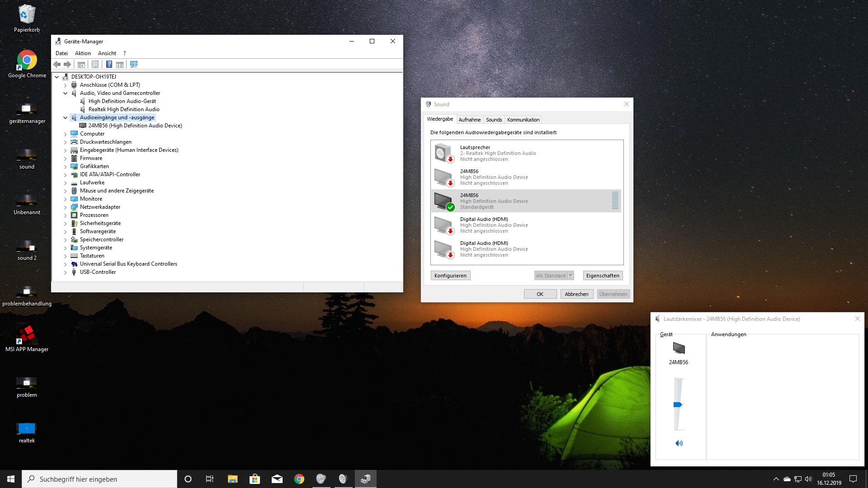
Task: Click Scan for hardware changes toolbar icon
Action: click(x=134, y=64)
